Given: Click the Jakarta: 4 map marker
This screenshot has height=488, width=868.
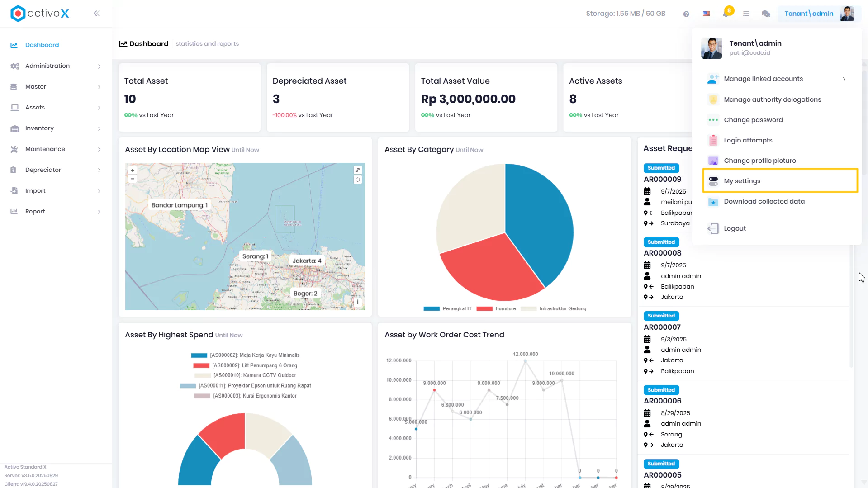Looking at the screenshot, I should pos(307,261).
